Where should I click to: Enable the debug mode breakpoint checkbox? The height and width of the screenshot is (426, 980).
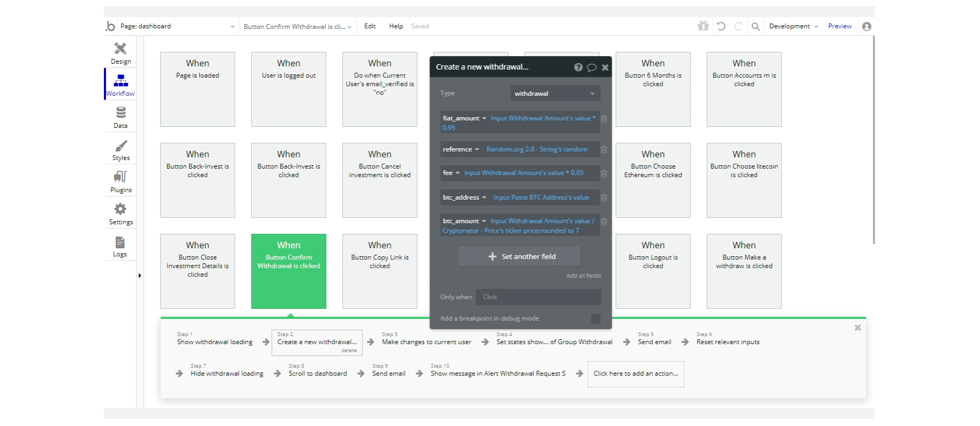(595, 319)
